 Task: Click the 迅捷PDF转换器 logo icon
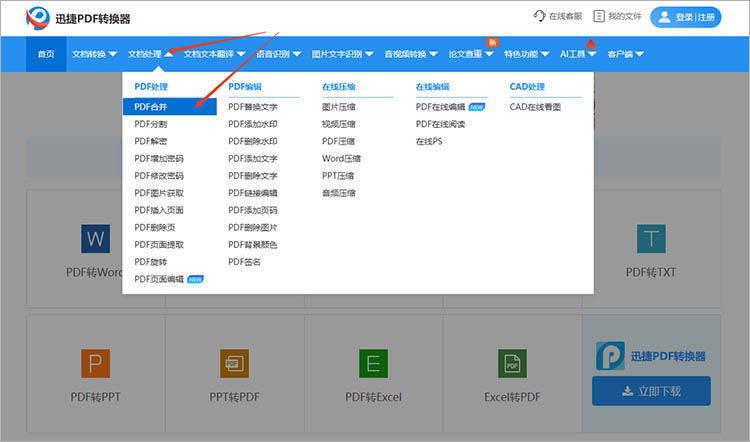pos(38,18)
